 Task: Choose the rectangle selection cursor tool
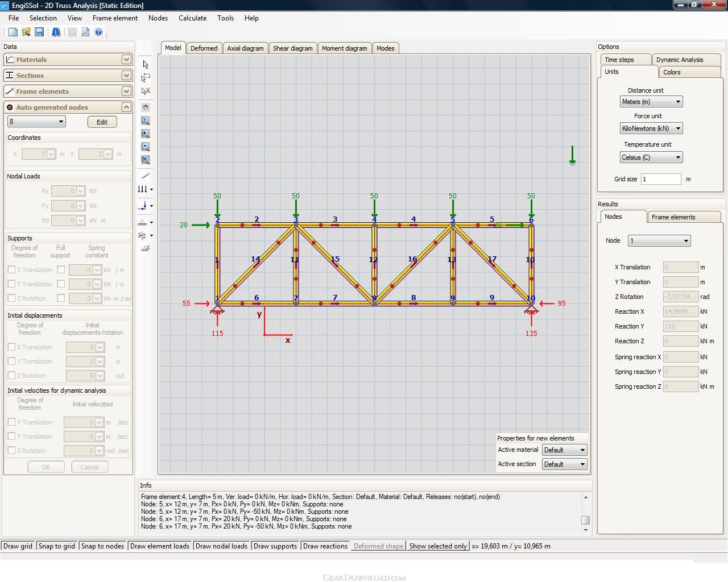146,78
